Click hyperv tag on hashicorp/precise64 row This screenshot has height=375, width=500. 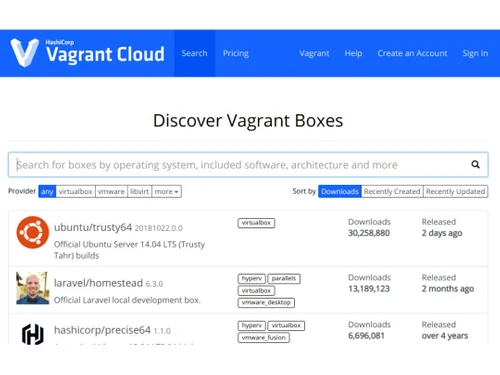(252, 325)
